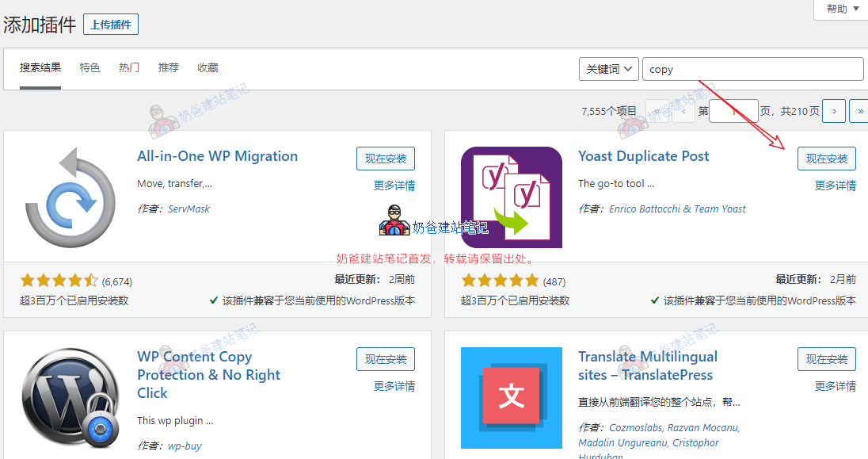Viewport: 868px width, 459px height.
Task: Go to next page using the › arrow
Action: pos(833,111)
